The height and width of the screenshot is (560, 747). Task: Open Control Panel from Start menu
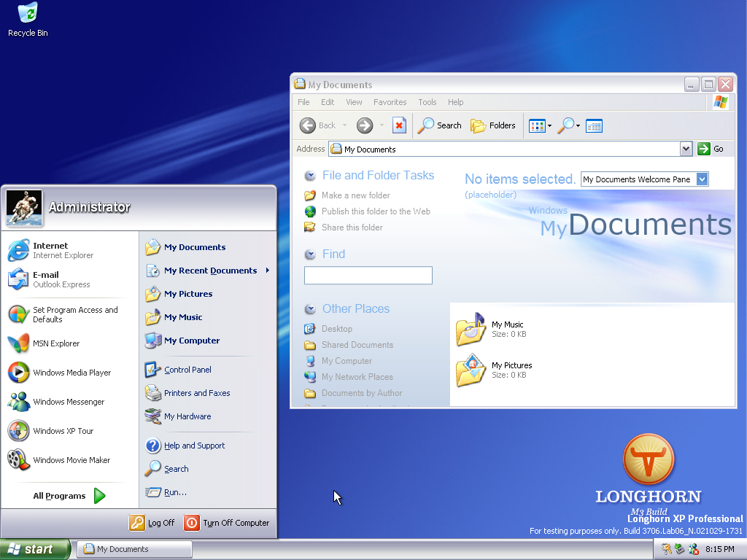(x=187, y=370)
